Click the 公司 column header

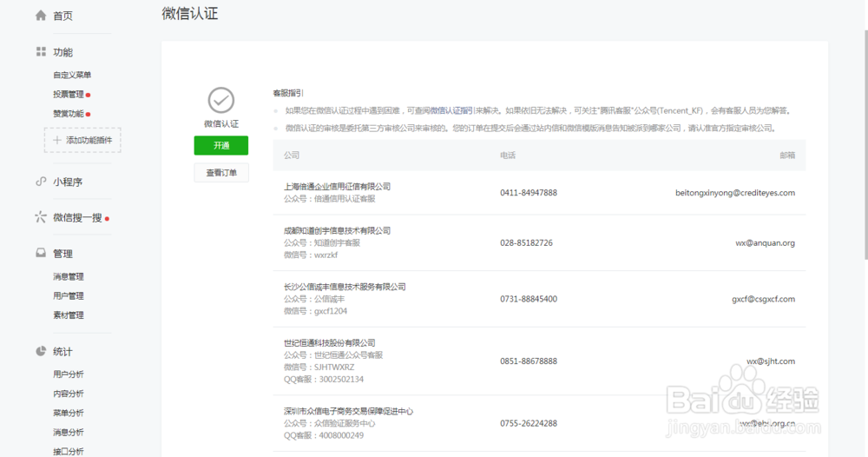(x=291, y=156)
